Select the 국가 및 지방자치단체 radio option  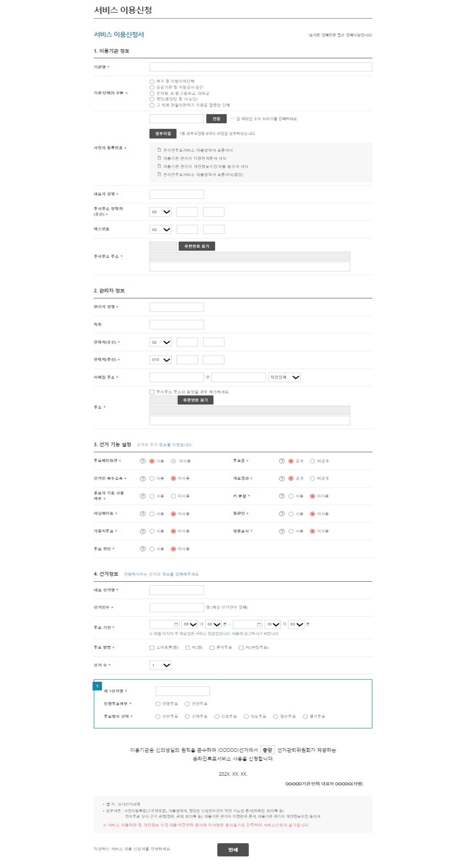[x=152, y=81]
